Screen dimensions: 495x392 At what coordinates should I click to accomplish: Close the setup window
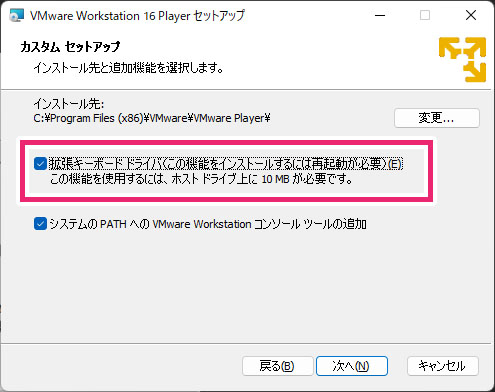tap(471, 15)
